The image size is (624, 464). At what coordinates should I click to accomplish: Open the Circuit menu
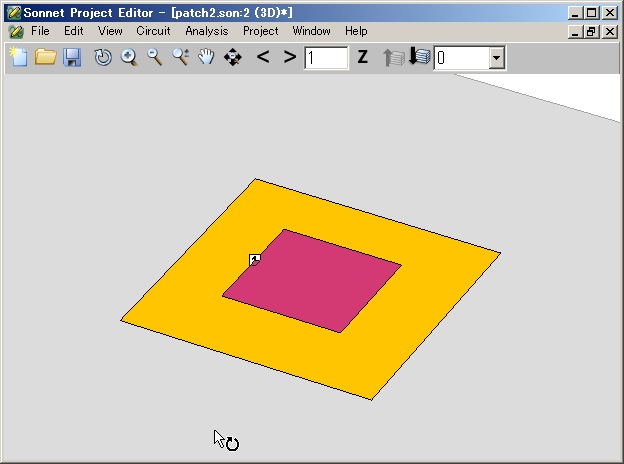tap(153, 31)
